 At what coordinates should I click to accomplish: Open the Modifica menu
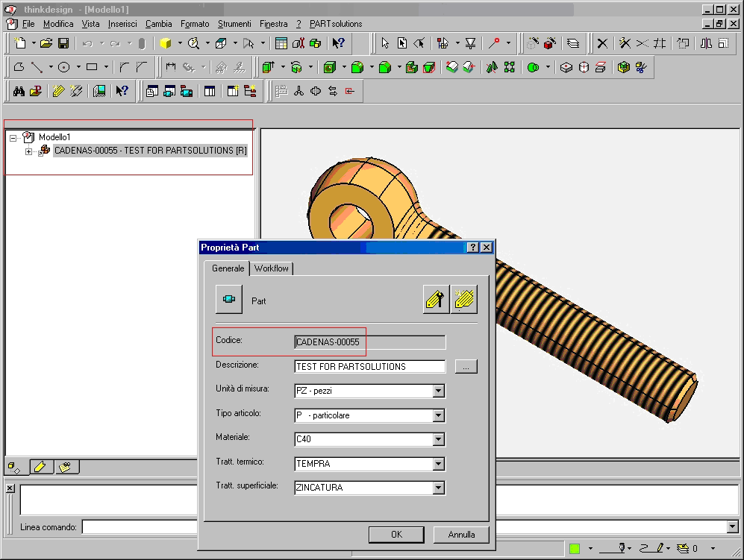[x=58, y=24]
